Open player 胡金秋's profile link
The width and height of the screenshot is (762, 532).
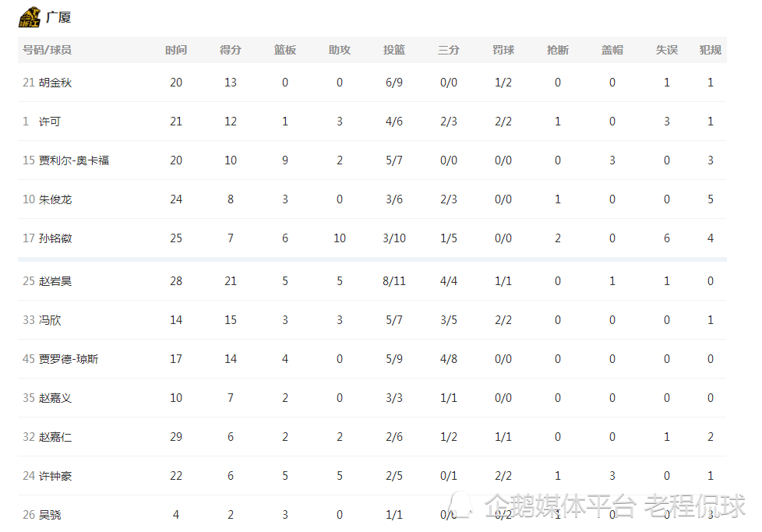55,83
